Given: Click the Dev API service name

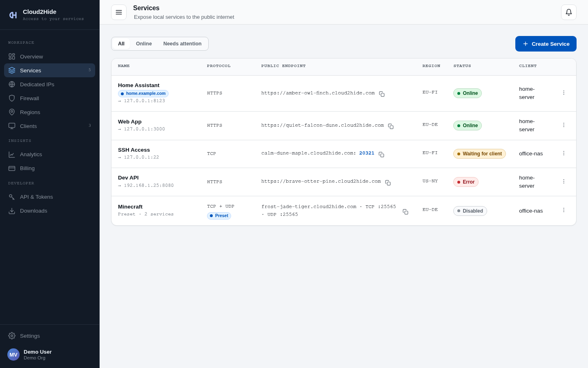Looking at the screenshot, I should [128, 178].
